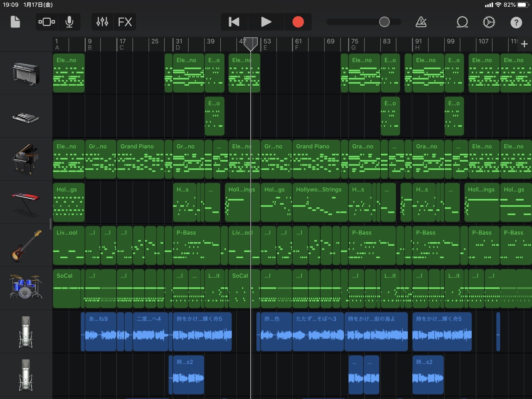Select the P-Bass region at bar 31

pos(197,245)
